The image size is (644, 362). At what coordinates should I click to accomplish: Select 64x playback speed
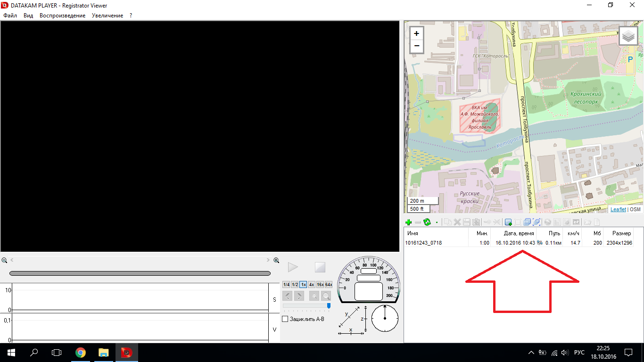(329, 285)
